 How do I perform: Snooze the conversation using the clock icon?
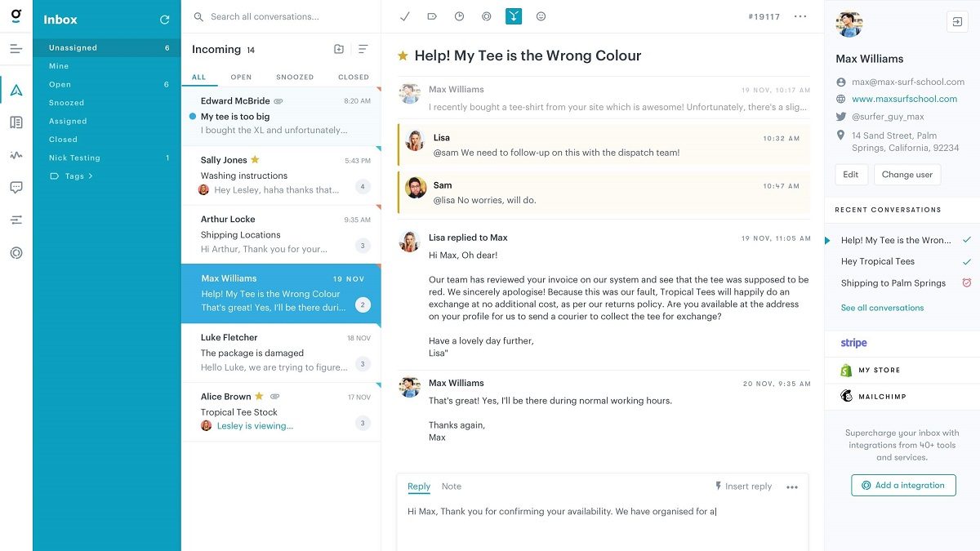pos(460,16)
